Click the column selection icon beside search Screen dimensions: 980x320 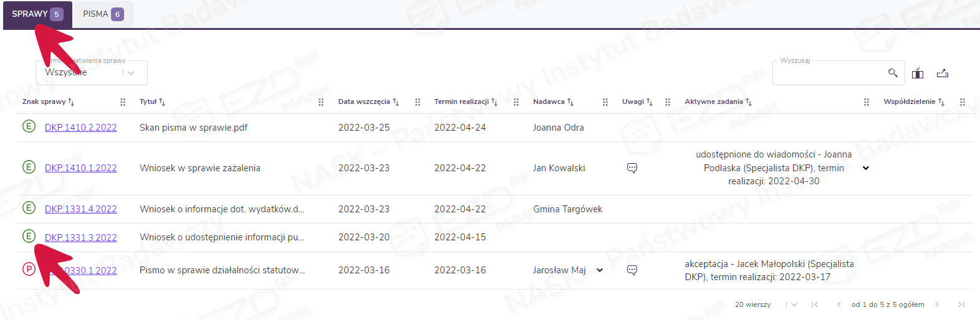coord(918,73)
